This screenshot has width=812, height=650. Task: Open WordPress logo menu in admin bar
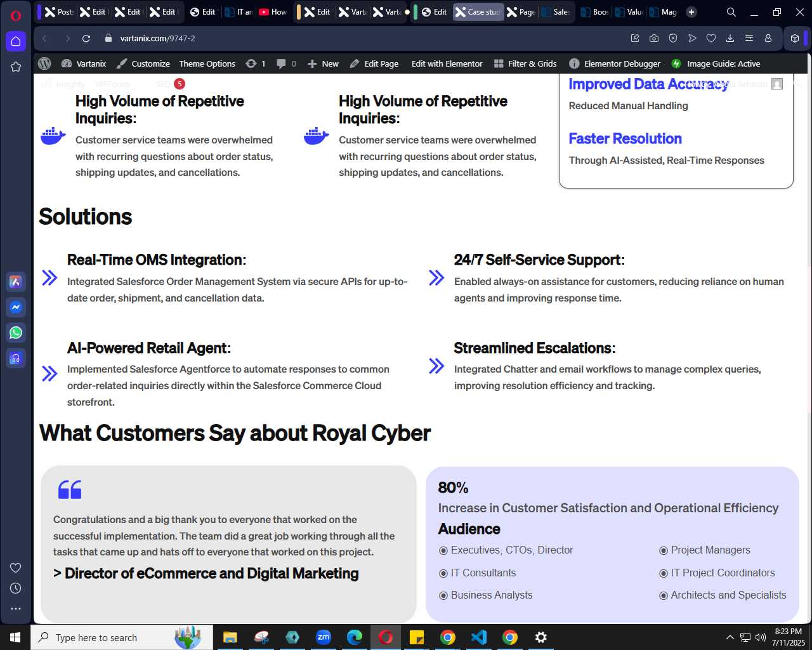pyautogui.click(x=44, y=63)
